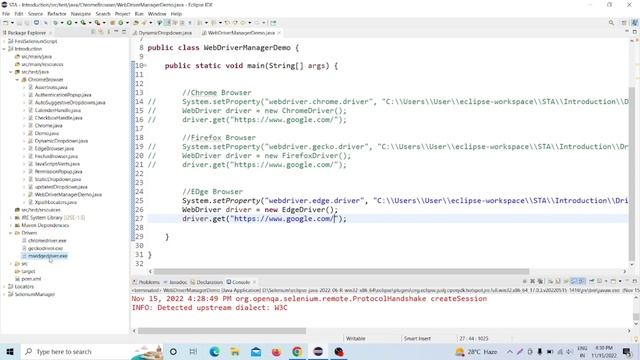Screen dimensions: 640x360
Task: Open File Explorer from the taskbar
Action: (x=235, y=351)
